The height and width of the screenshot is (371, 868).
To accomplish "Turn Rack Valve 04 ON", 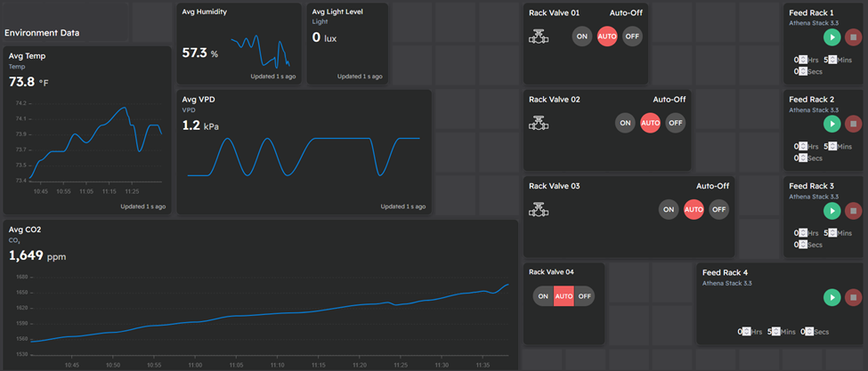I will pyautogui.click(x=543, y=296).
